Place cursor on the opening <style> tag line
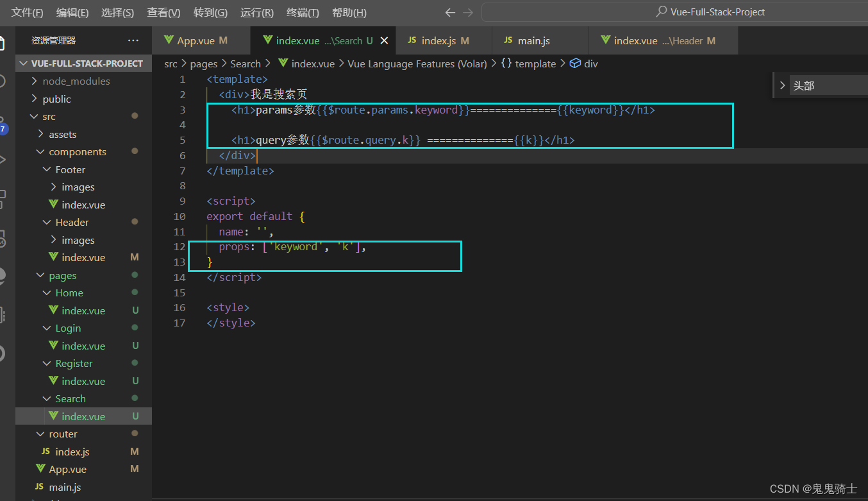 [x=228, y=307]
